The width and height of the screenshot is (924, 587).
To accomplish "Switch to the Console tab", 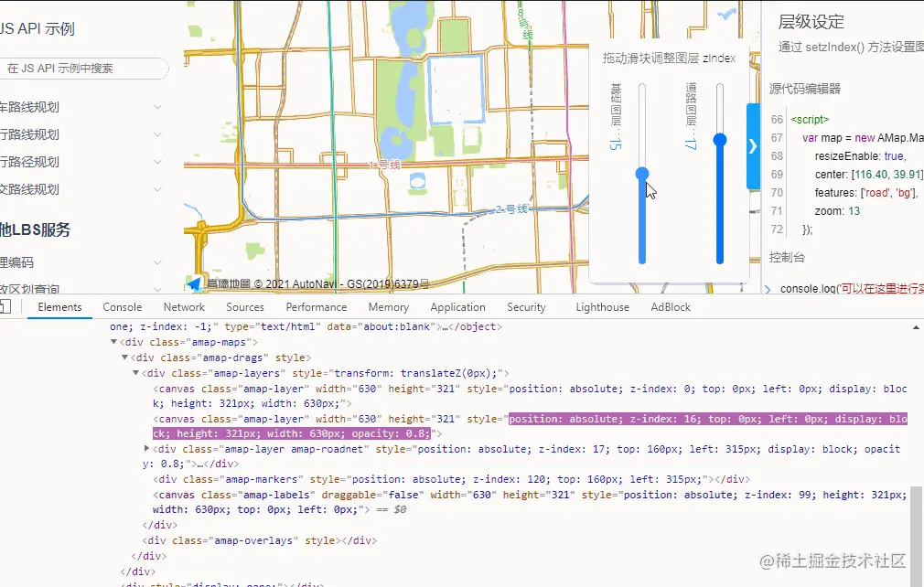I will click(x=122, y=306).
